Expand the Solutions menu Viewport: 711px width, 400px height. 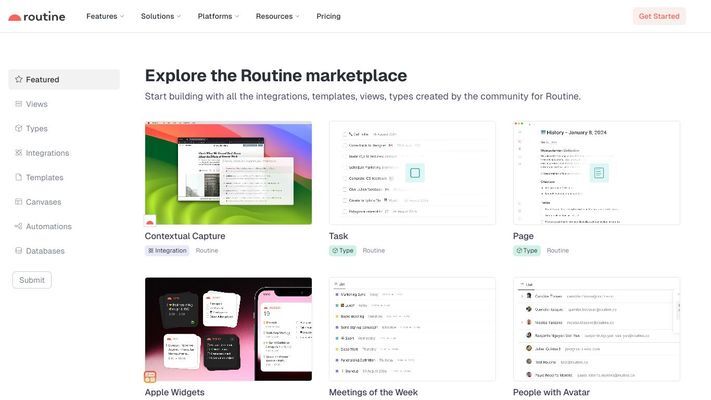pos(161,16)
